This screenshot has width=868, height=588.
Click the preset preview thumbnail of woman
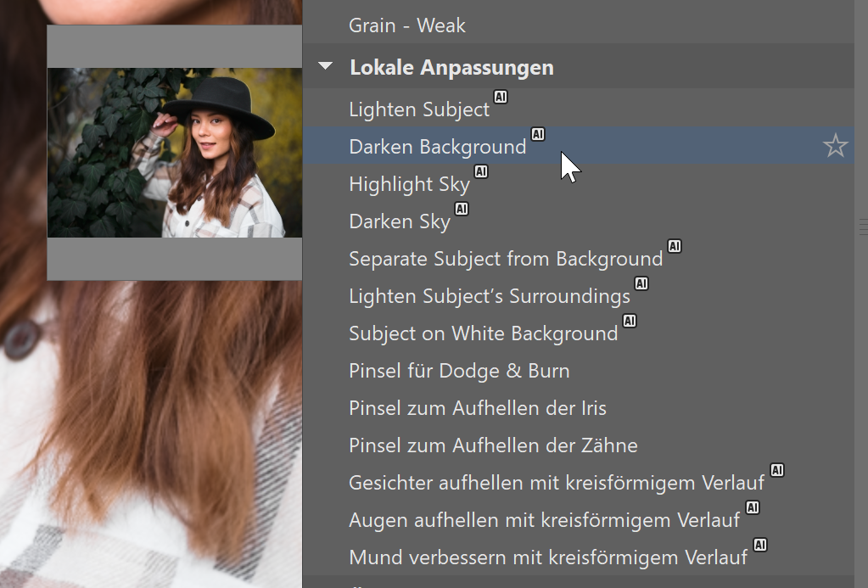tap(175, 153)
